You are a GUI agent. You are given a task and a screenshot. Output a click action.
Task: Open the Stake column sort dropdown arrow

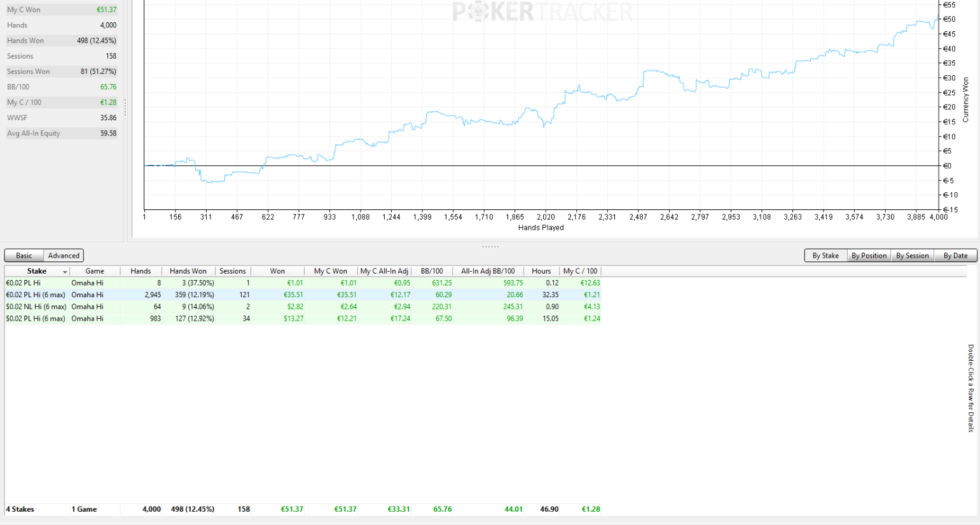pyautogui.click(x=65, y=272)
